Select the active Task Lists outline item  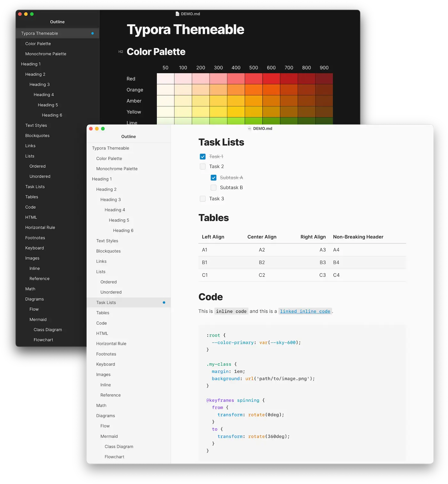pyautogui.click(x=129, y=302)
